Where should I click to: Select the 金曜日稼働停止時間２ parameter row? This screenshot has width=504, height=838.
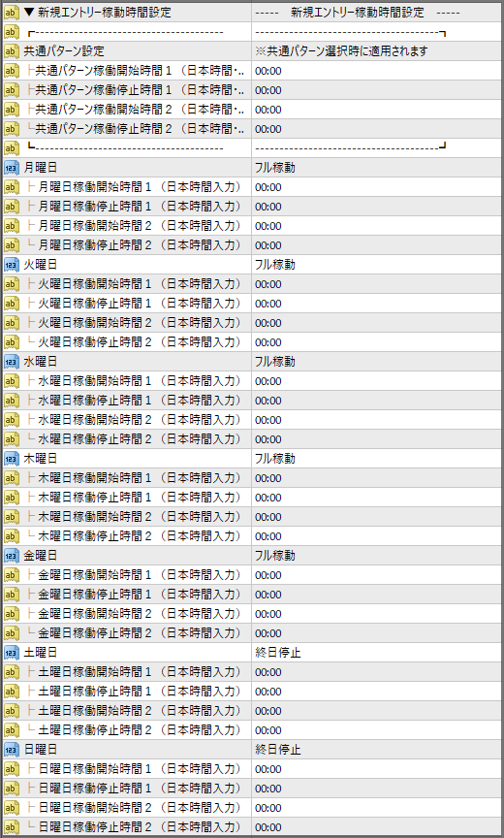pos(252,633)
